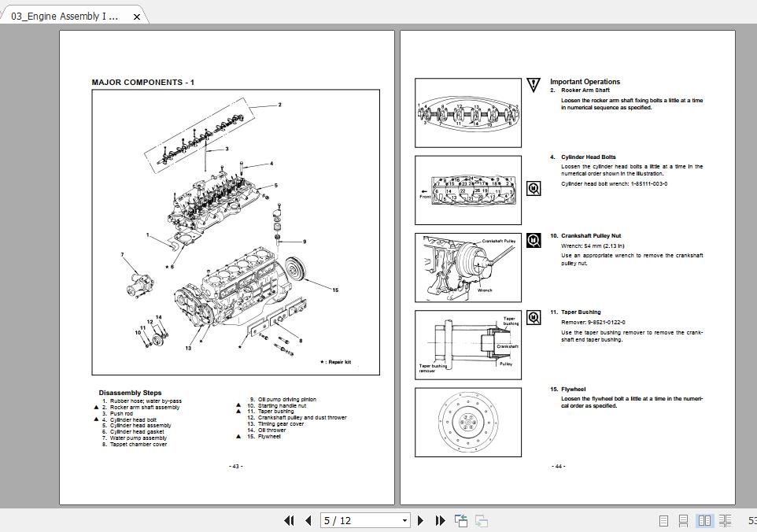The width and height of the screenshot is (757, 532).
Task: Go forward to the next view
Action: click(481, 520)
